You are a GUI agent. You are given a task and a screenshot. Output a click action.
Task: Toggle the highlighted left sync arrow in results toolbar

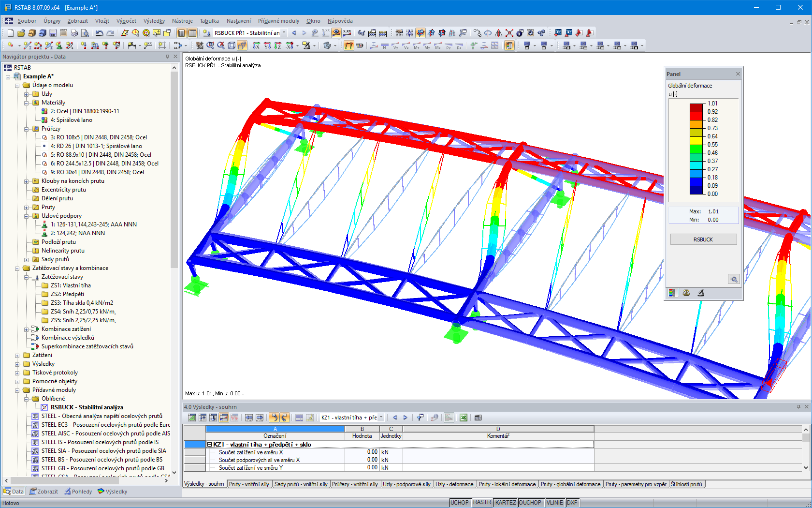point(274,418)
